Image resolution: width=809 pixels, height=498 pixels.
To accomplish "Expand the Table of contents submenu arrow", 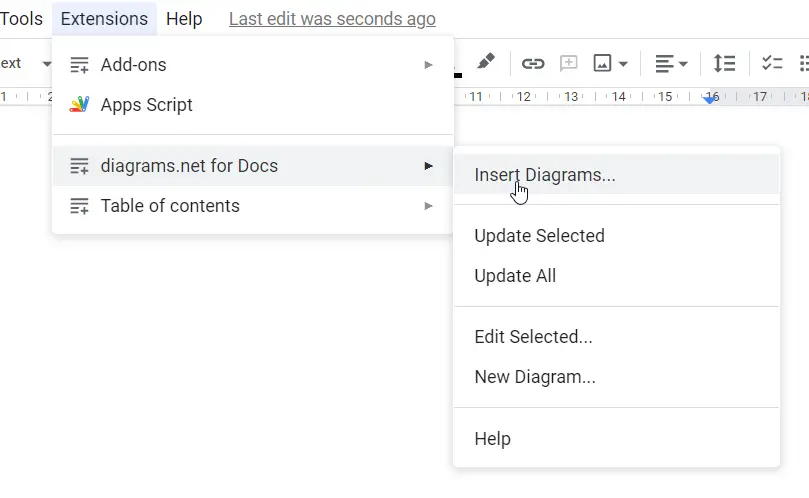I will (428, 206).
